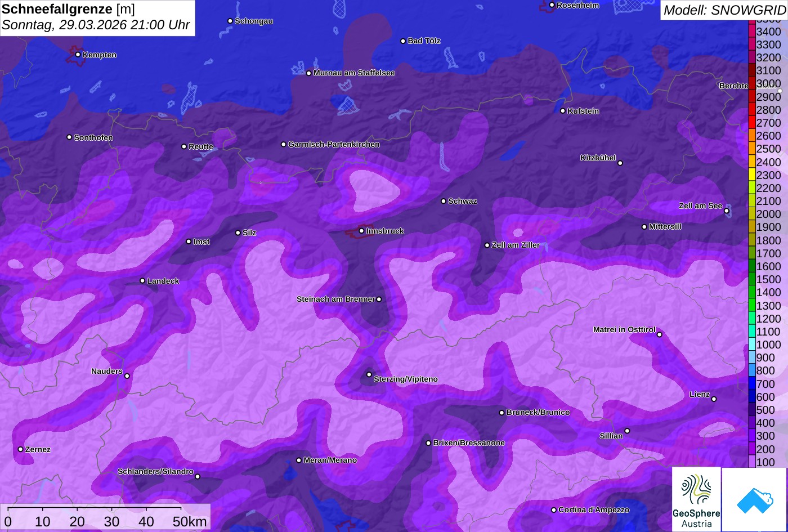Click the date 'Sonntag, 29.03.2026 21:00 Uhr'

pyautogui.click(x=96, y=25)
